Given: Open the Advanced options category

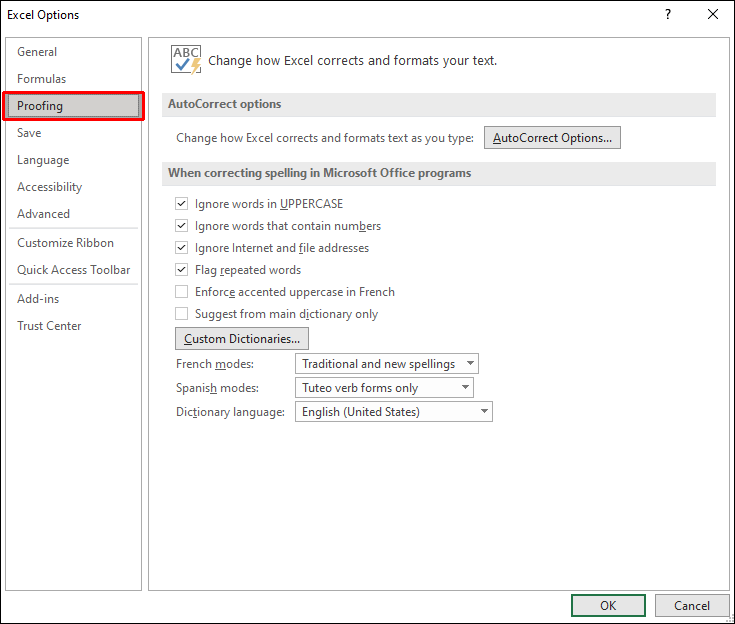Looking at the screenshot, I should [44, 214].
